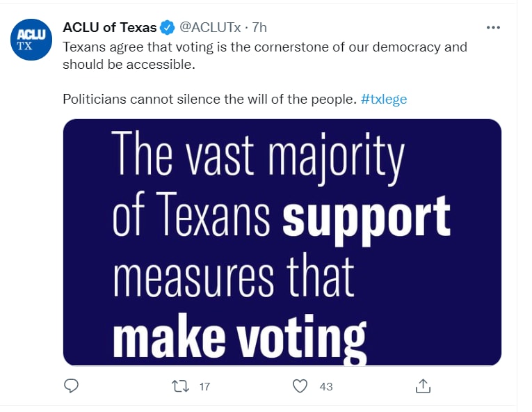Visit the @ACLUTx handle link
The height and width of the screenshot is (412, 532).
[x=210, y=28]
